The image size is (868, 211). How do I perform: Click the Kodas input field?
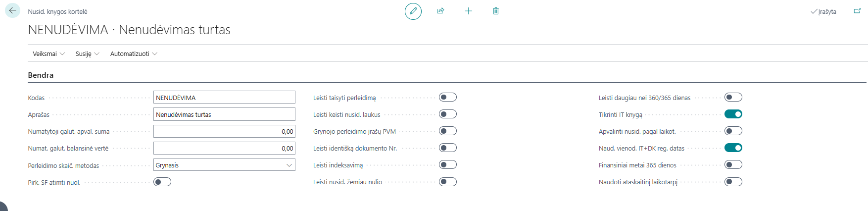[224, 97]
